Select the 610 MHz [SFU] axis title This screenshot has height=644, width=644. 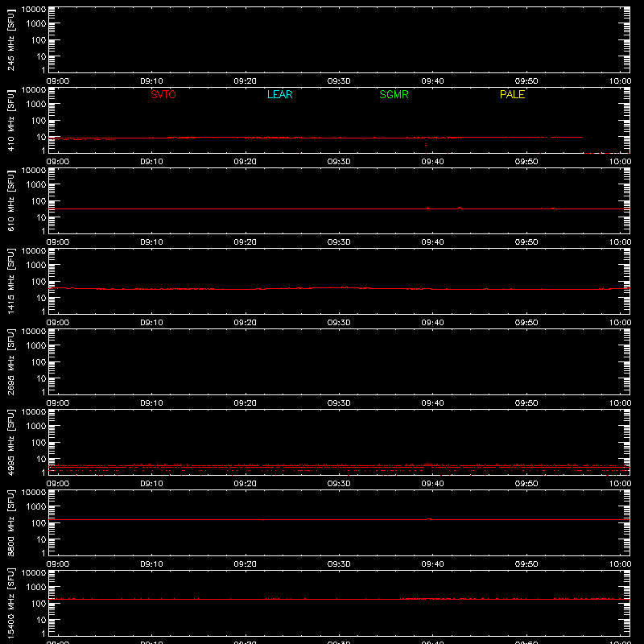point(10,200)
